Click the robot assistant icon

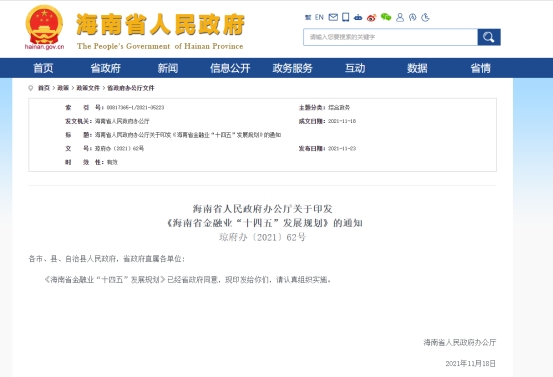(358, 17)
